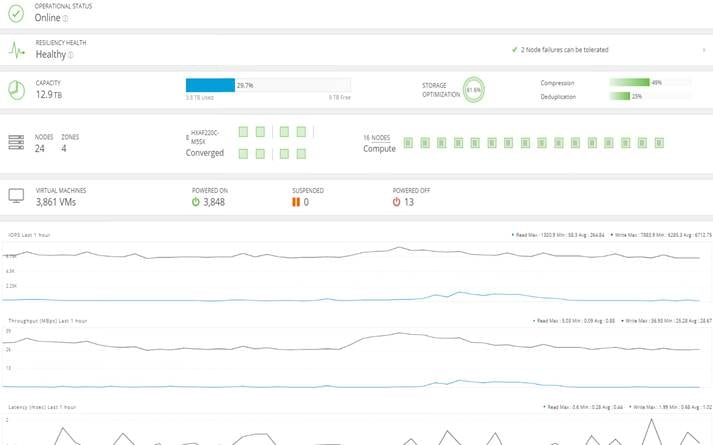
Task: Select the first Compute node icon
Action: coord(408,143)
